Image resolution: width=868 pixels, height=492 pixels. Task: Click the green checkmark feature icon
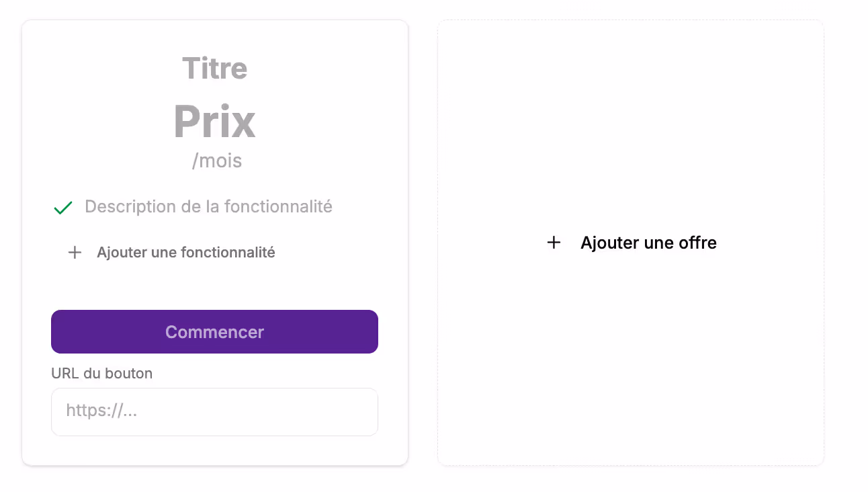click(x=62, y=207)
